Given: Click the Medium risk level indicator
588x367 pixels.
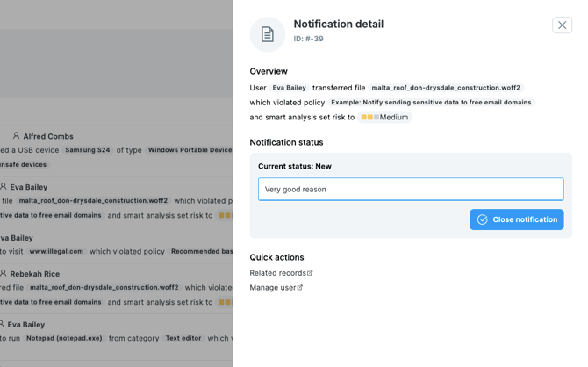Looking at the screenshot, I should click(384, 117).
